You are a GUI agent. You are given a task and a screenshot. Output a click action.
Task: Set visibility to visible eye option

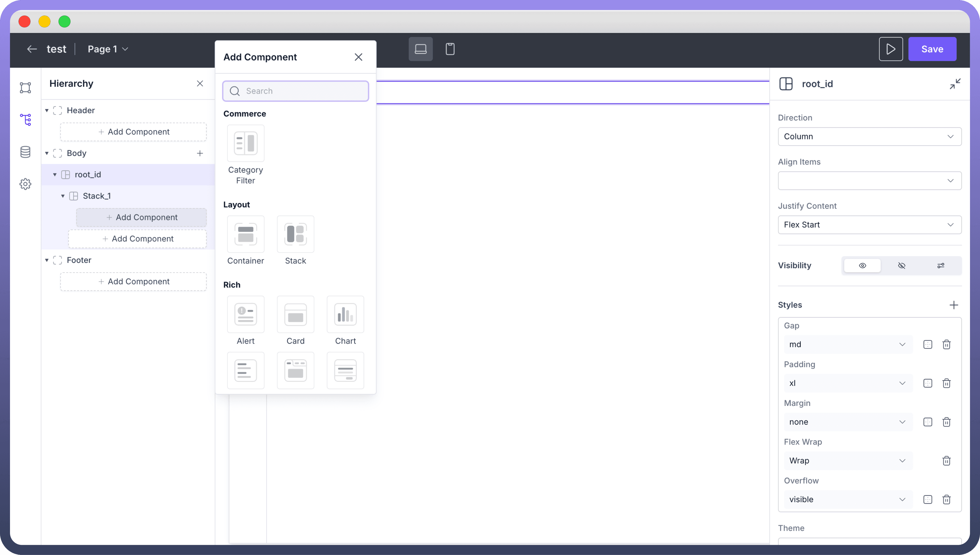[x=862, y=266]
